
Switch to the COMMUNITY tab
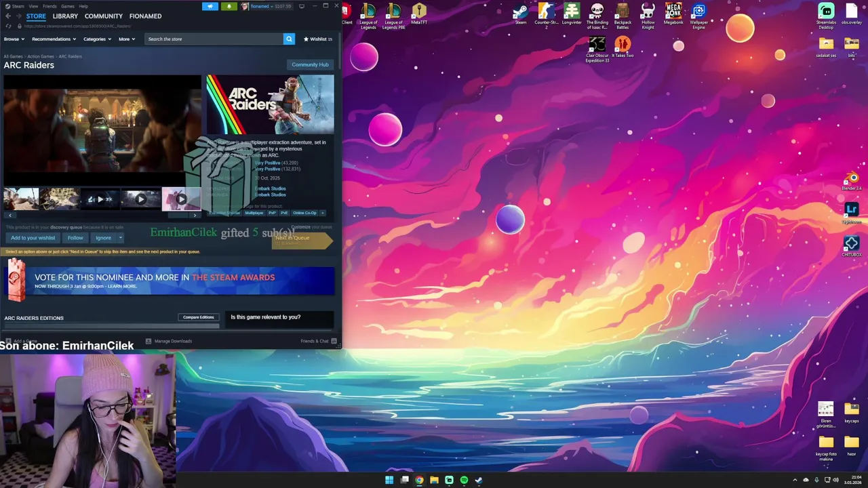(x=104, y=16)
